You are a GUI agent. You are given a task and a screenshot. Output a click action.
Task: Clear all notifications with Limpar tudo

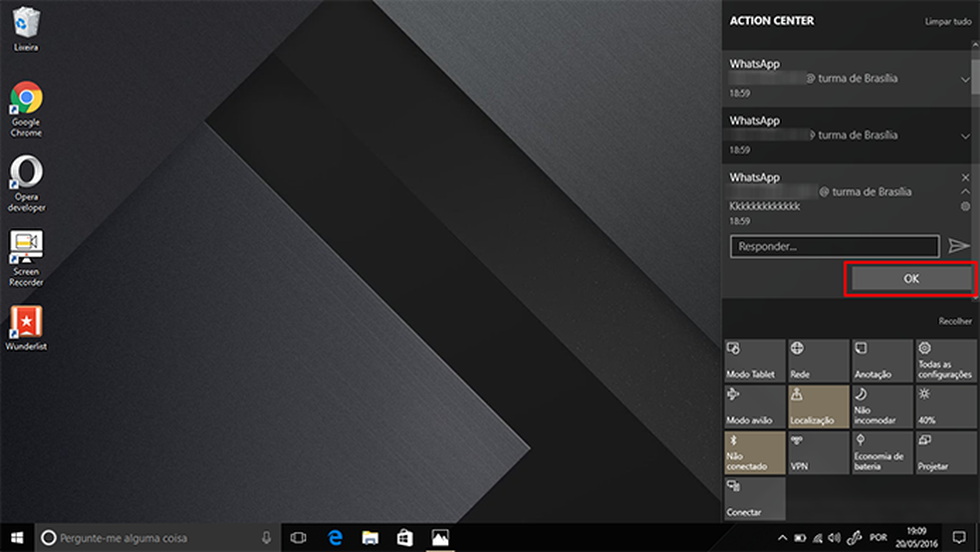pos(948,22)
